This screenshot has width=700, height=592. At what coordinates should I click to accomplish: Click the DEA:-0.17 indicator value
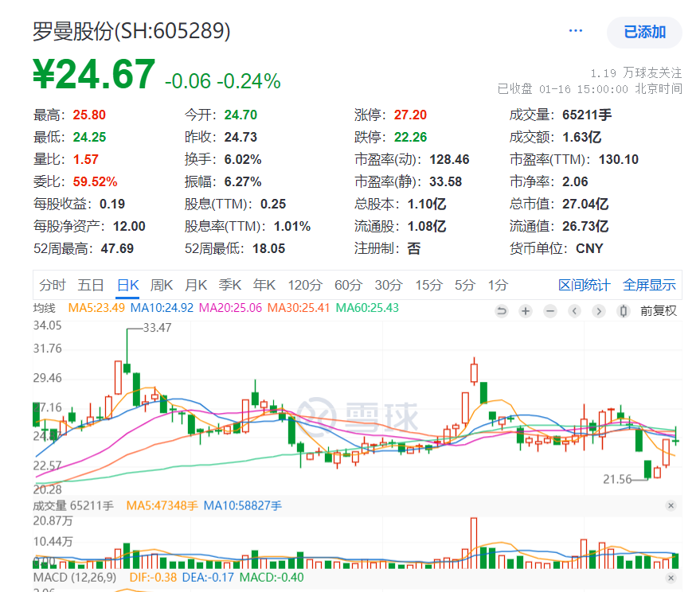pos(208,578)
